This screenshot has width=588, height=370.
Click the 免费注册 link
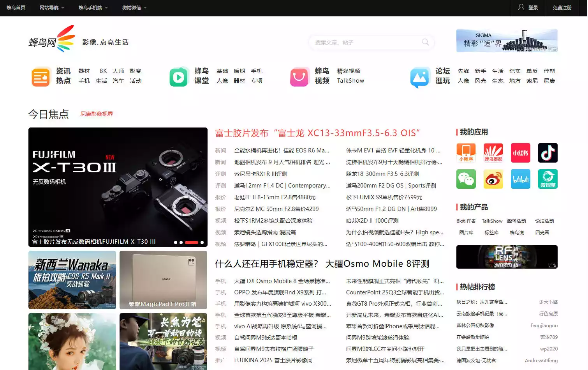(562, 8)
